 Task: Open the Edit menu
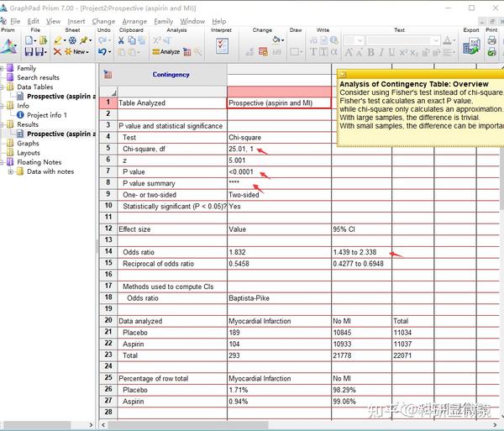pos(33,21)
